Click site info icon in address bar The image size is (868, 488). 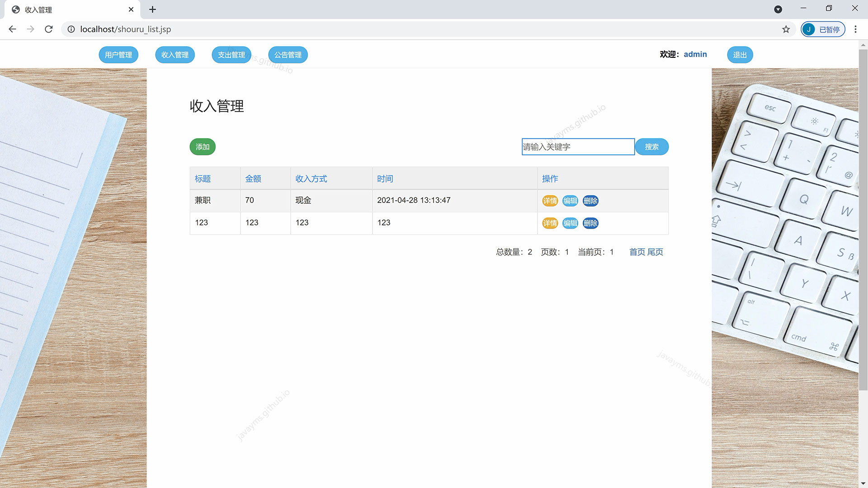pos(71,29)
